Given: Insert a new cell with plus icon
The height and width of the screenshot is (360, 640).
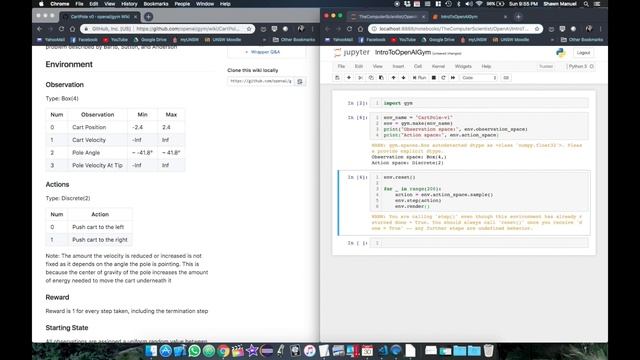Looking at the screenshot, I should tap(349, 78).
